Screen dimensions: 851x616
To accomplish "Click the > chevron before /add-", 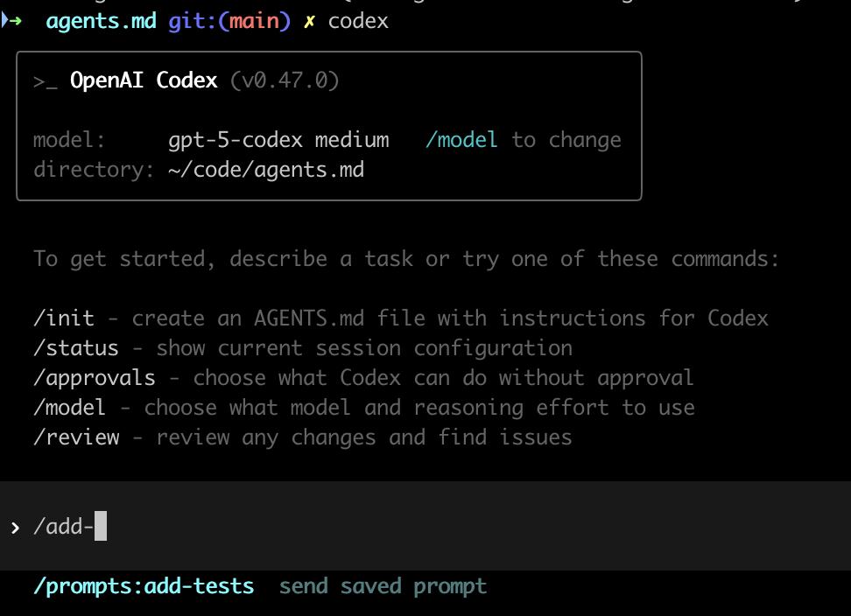I will pyautogui.click(x=15, y=528).
